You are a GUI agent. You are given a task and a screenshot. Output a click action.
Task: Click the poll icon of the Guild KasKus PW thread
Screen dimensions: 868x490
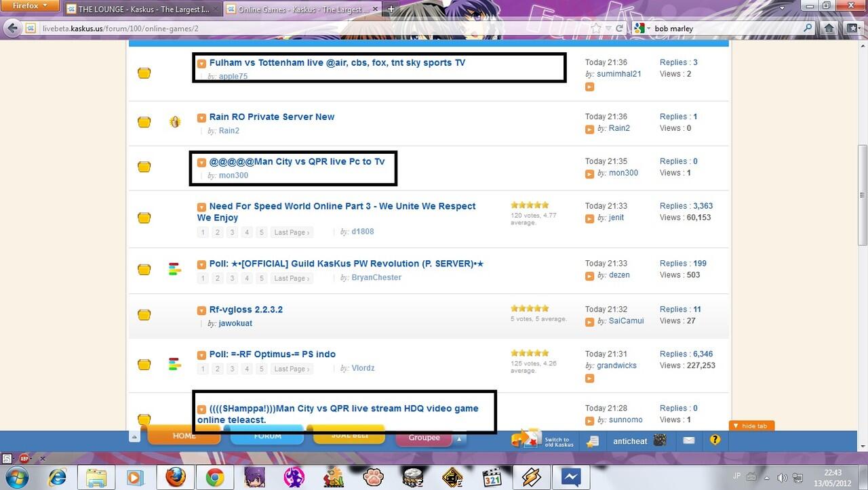(174, 269)
